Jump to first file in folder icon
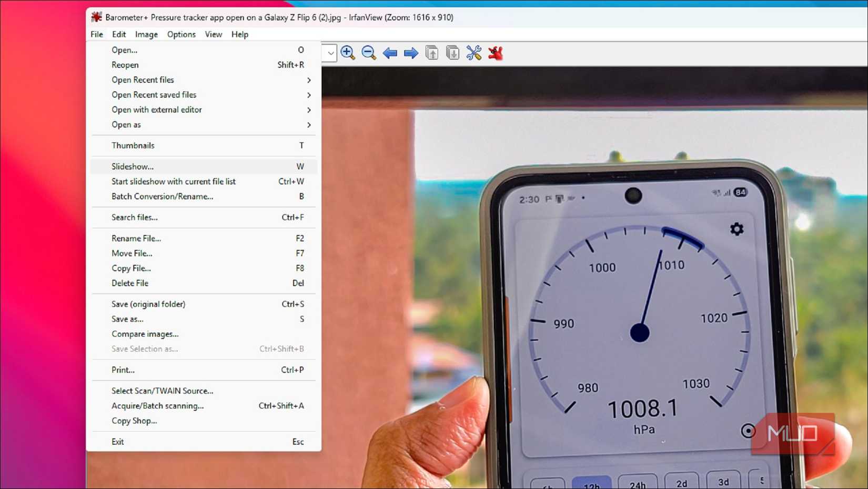This screenshot has height=489, width=868. (431, 53)
